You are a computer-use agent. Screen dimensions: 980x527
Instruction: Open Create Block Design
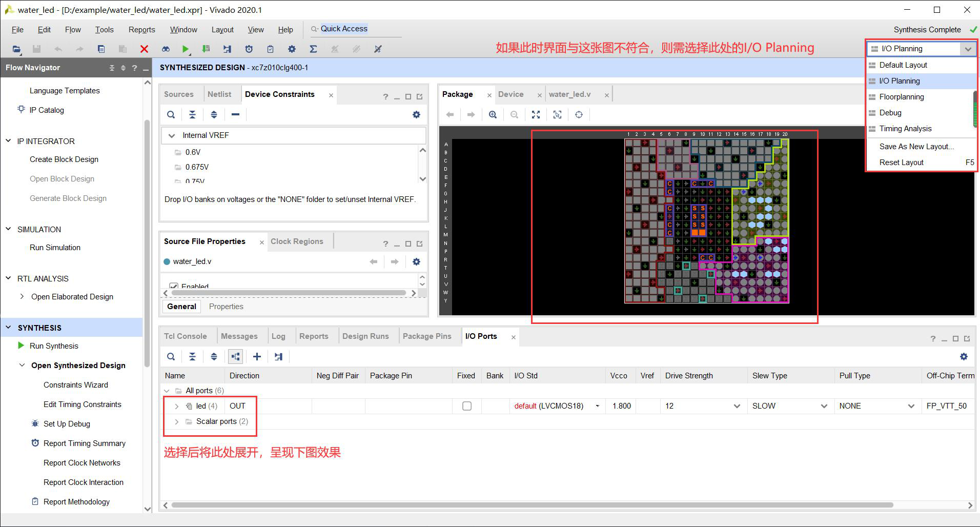click(64, 159)
